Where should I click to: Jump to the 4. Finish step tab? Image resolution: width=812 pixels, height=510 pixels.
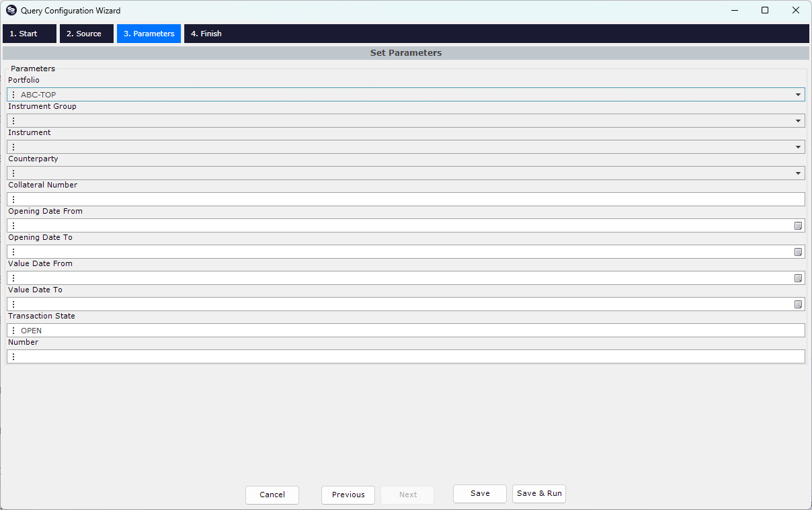coord(206,34)
